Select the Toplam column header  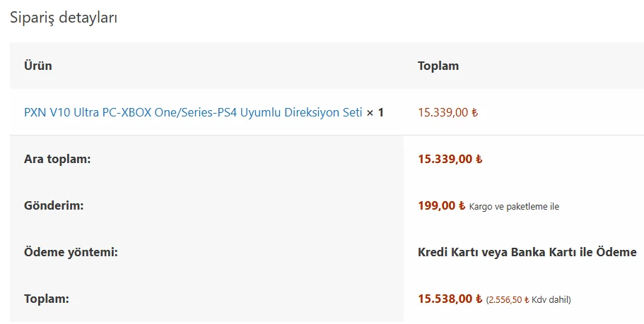tap(438, 66)
